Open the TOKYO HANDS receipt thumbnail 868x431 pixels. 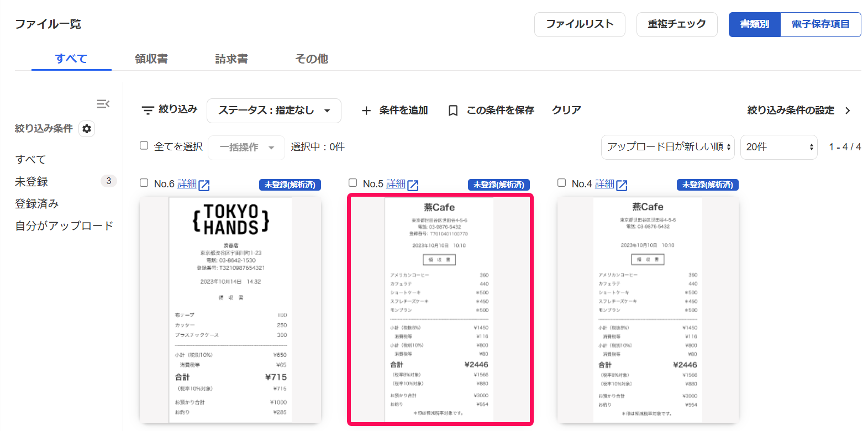(230, 311)
